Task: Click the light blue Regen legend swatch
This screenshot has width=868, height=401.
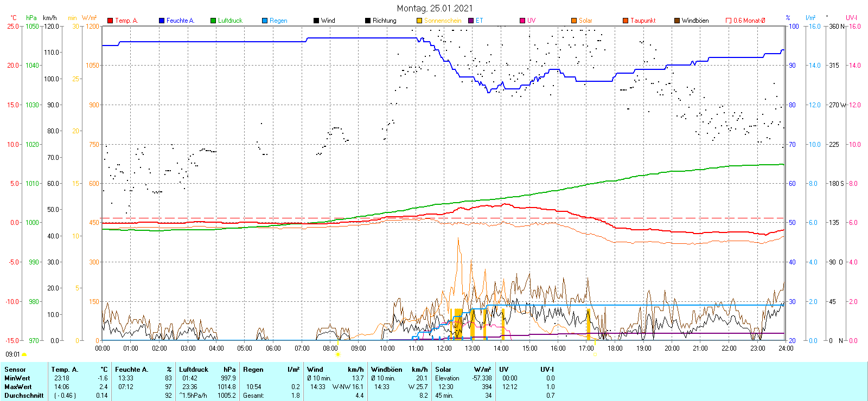Action: [265, 21]
